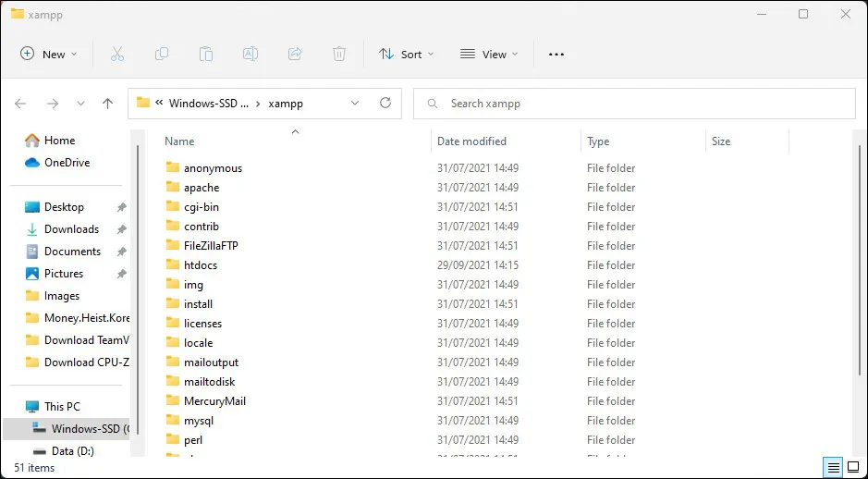
Task: Select the img folder
Action: coord(193,285)
